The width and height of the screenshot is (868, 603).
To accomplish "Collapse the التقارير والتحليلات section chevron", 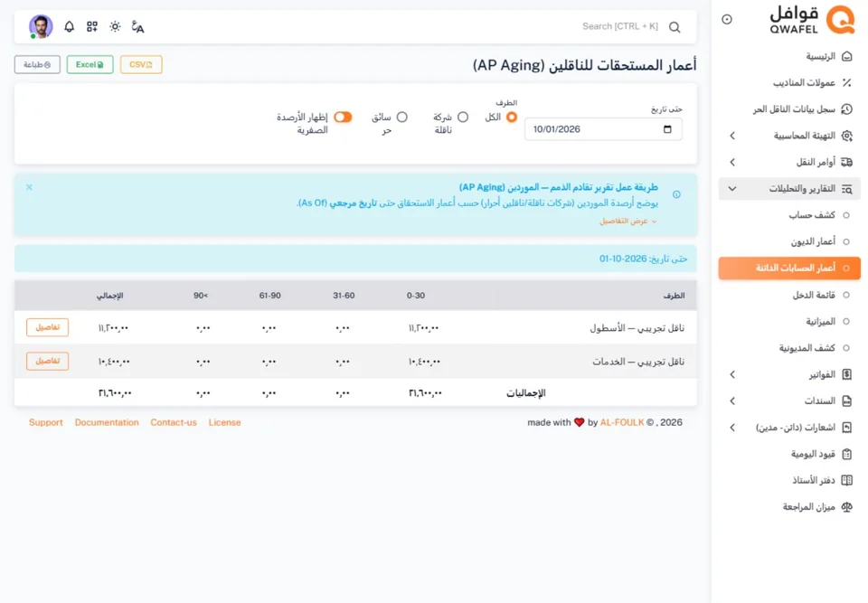I will pyautogui.click(x=732, y=189).
